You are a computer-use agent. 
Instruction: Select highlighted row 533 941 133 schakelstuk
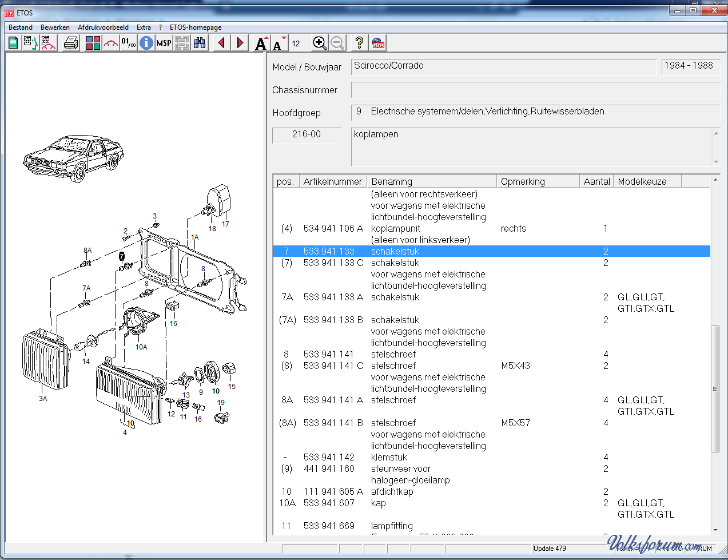coord(492,251)
